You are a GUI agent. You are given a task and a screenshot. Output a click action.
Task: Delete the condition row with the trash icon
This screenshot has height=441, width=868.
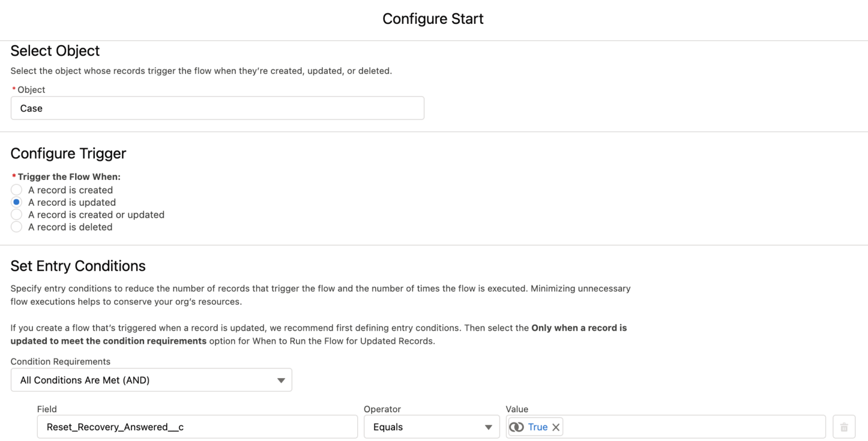pos(844,427)
